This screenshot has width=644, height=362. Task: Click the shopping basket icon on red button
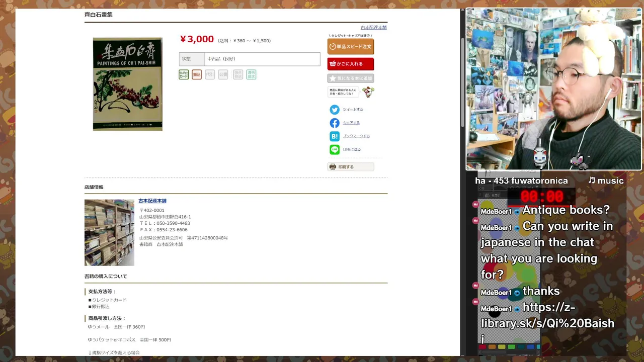[x=333, y=64]
